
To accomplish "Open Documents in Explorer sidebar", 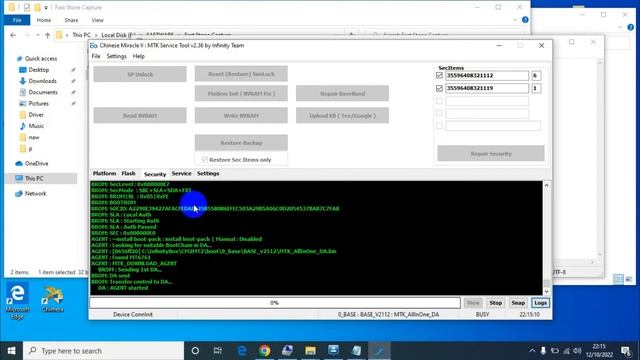I will click(43, 92).
